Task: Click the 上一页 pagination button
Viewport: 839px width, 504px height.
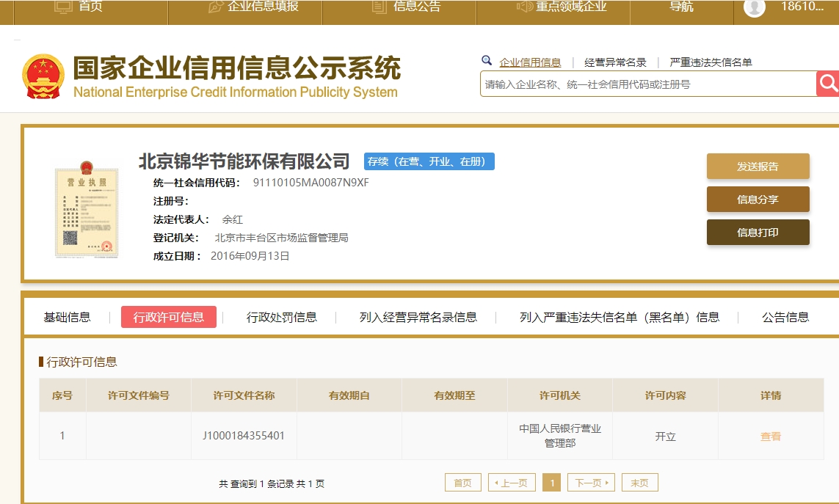Action: tap(512, 483)
